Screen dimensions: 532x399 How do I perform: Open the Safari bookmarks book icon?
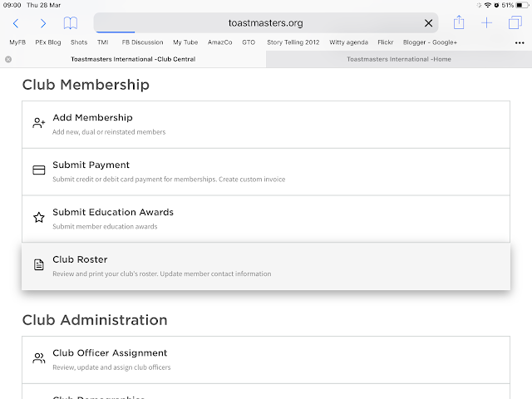point(71,23)
